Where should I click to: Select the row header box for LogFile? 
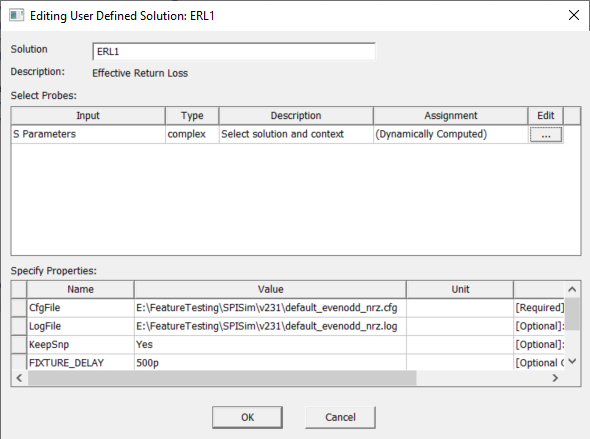19,326
